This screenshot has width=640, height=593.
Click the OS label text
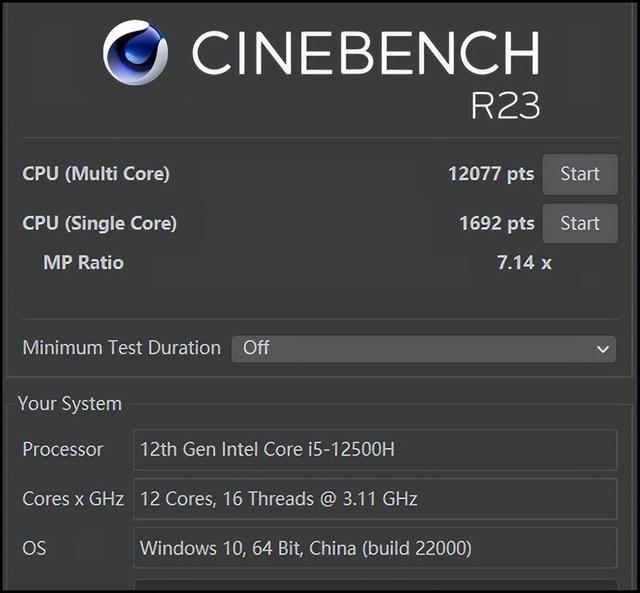(x=34, y=548)
